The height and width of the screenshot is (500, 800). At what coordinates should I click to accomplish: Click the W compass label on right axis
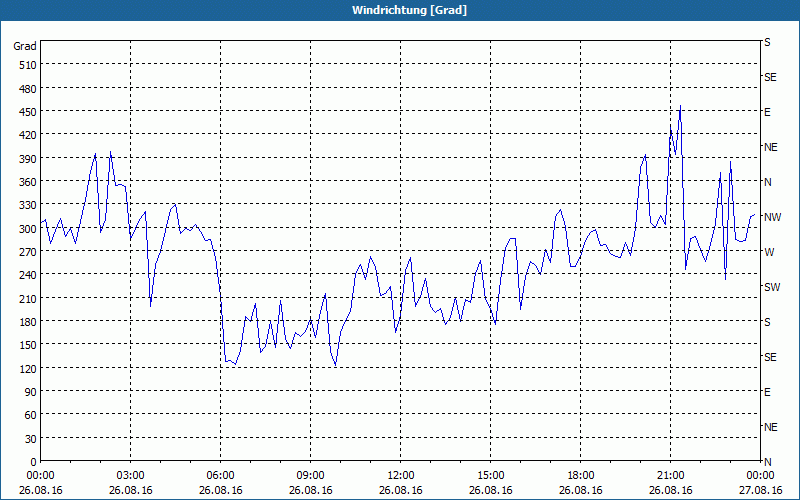pos(768,252)
